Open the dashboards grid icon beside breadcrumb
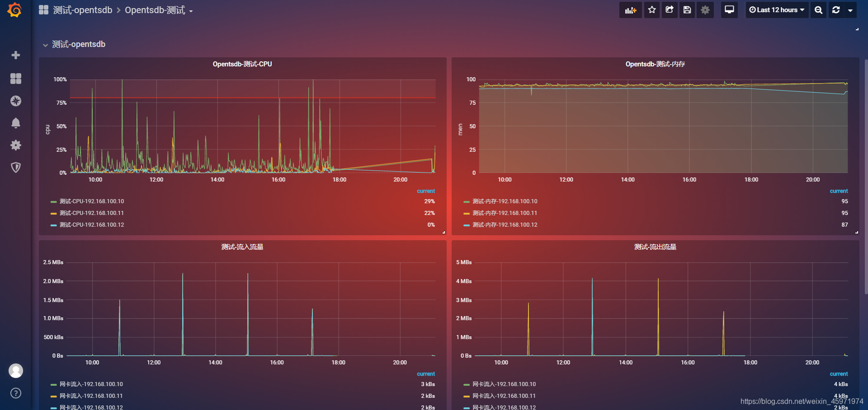The height and width of the screenshot is (410, 868). tap(43, 10)
